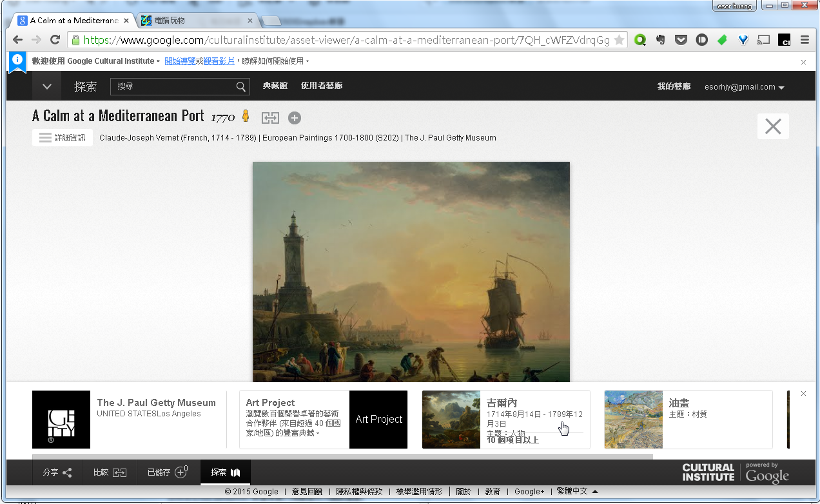Click the Google+ footer link
Image resolution: width=820 pixels, height=504 pixels.
click(529, 491)
